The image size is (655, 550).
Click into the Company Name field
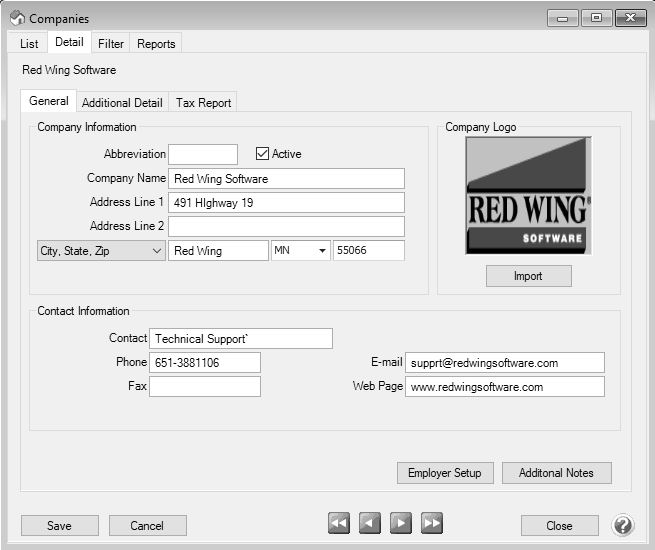pyautogui.click(x=286, y=179)
